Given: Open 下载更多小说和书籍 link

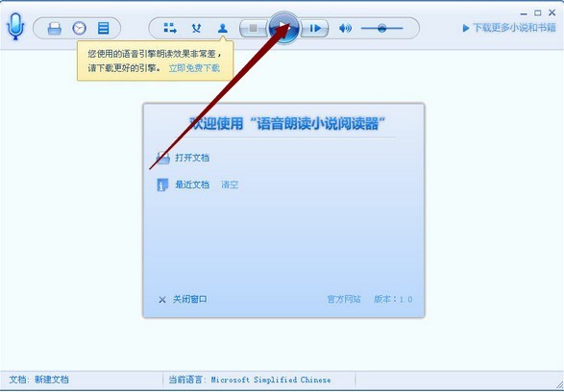Looking at the screenshot, I should [509, 28].
